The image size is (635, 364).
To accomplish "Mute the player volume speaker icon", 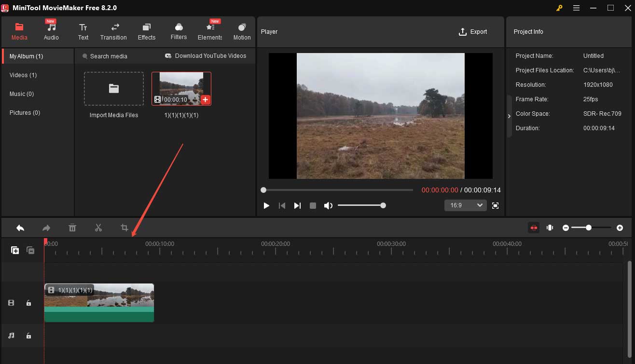I will [x=328, y=205].
